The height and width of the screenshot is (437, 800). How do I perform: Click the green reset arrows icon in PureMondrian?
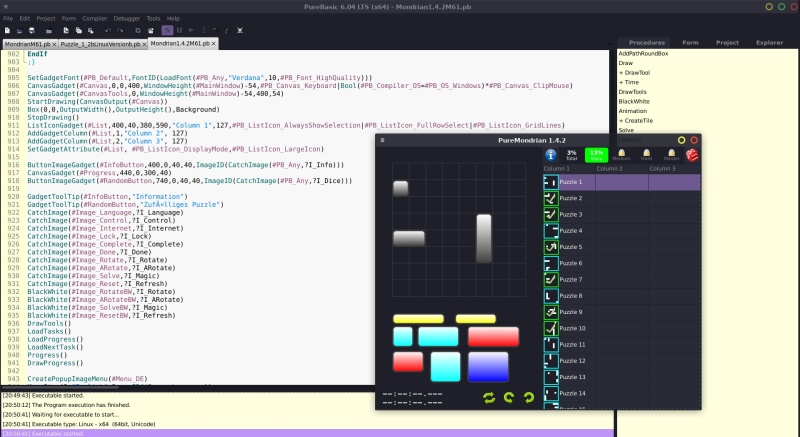489,398
